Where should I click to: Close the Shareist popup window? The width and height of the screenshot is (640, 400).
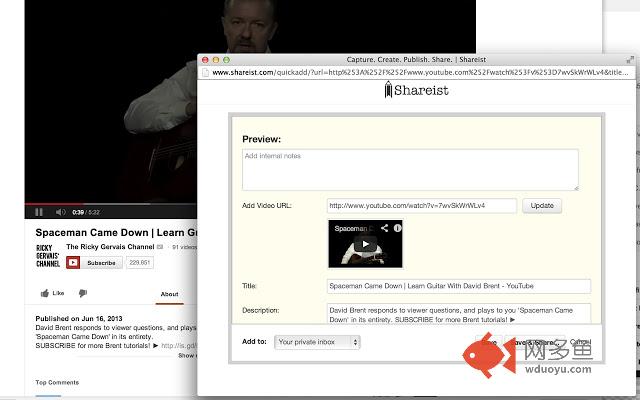(205, 60)
